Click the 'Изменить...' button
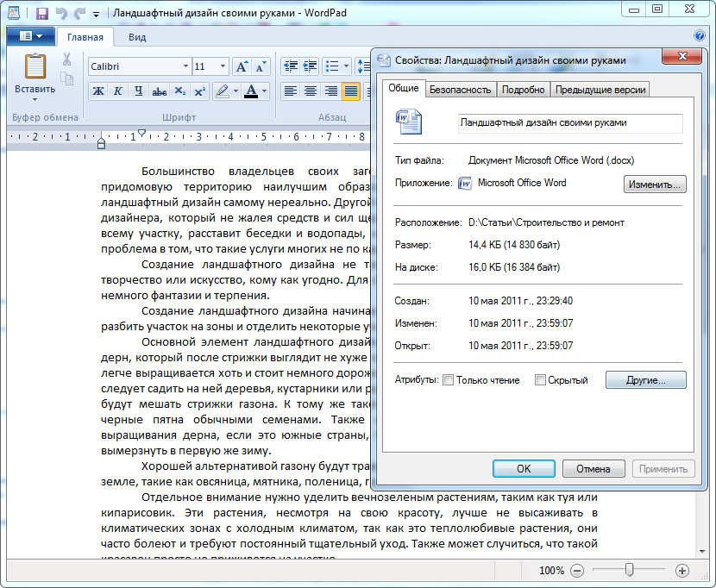Screen dimensions: 716x588 click(655, 184)
